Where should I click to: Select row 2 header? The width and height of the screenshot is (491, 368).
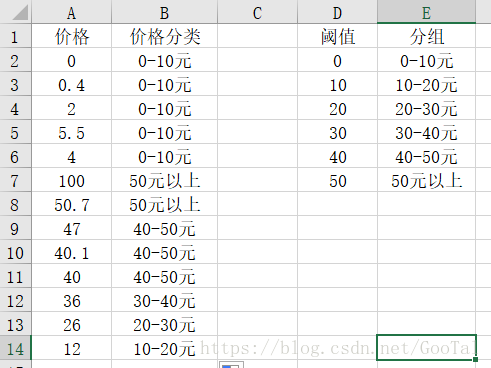tap(15, 60)
